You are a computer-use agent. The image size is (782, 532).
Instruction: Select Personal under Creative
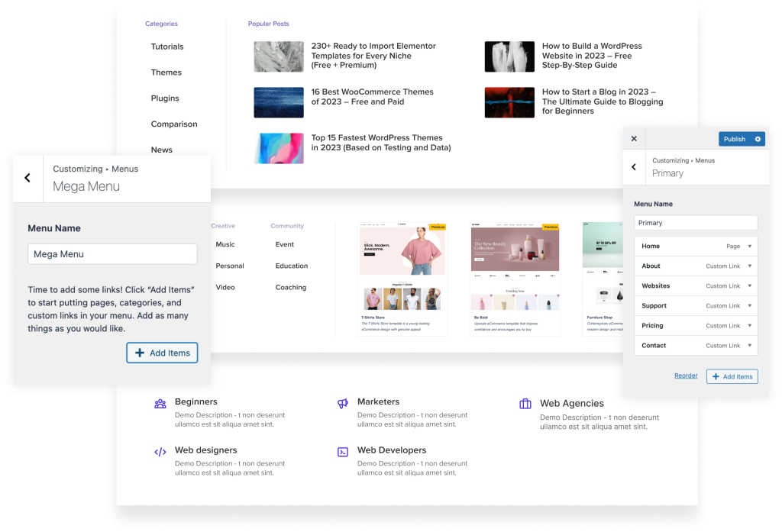[x=229, y=266]
